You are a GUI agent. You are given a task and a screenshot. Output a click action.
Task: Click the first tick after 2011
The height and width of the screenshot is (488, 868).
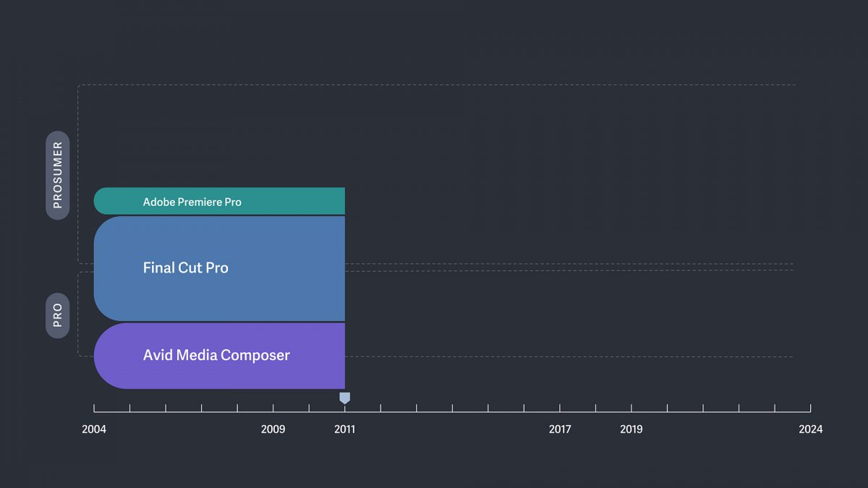(x=380, y=408)
